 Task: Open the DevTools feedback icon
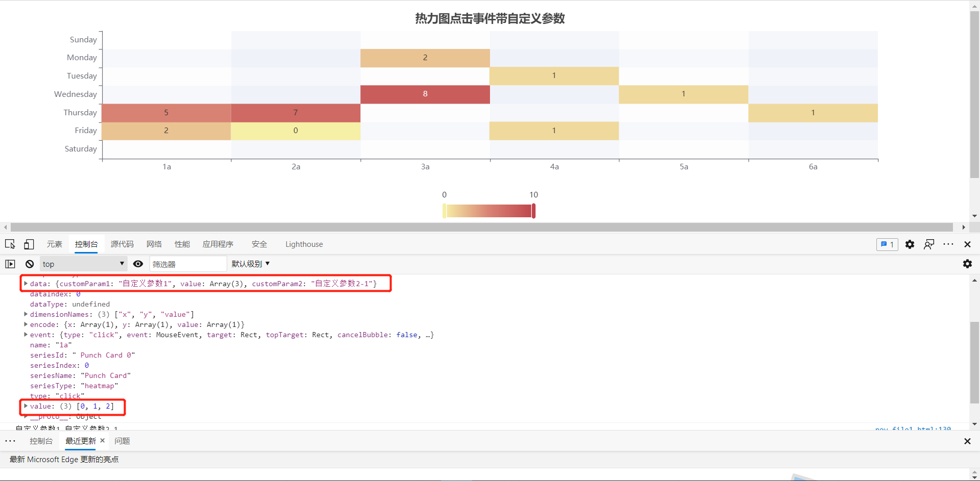(x=929, y=244)
